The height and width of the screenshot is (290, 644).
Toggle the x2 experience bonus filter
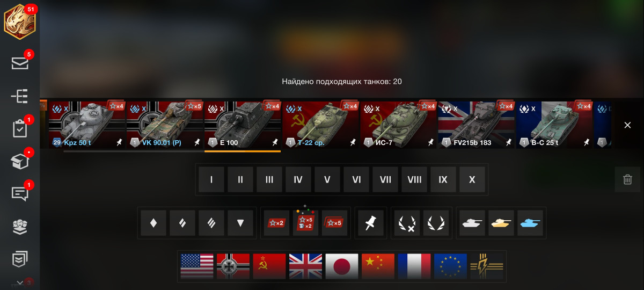pyautogui.click(x=276, y=223)
